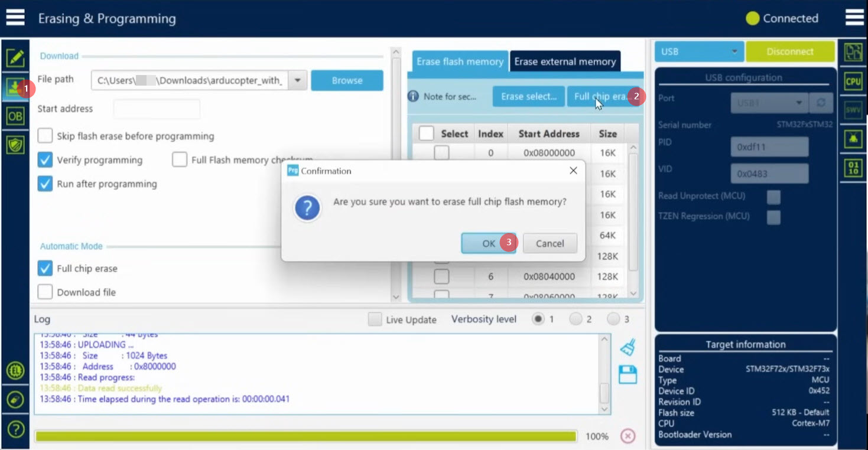Select the Erase flash memory tab
This screenshot has height=450, width=868.
(460, 61)
